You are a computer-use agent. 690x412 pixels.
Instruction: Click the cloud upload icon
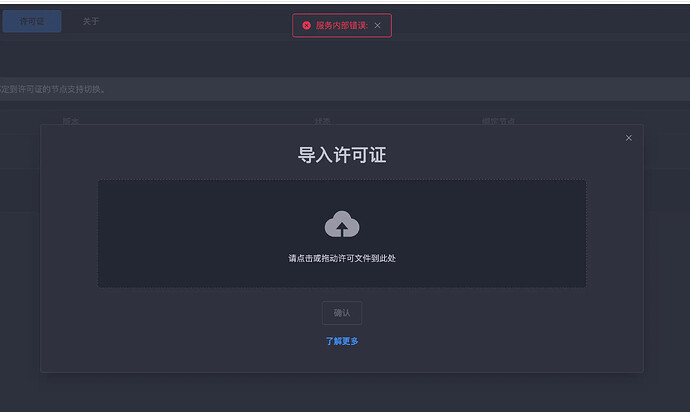coord(342,224)
